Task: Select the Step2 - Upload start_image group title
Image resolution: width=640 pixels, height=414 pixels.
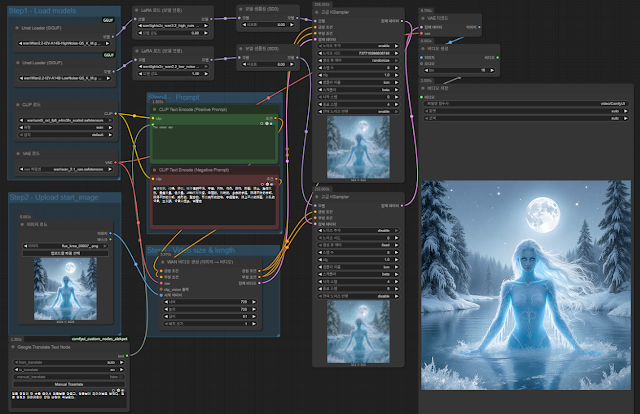Action: (x=53, y=198)
